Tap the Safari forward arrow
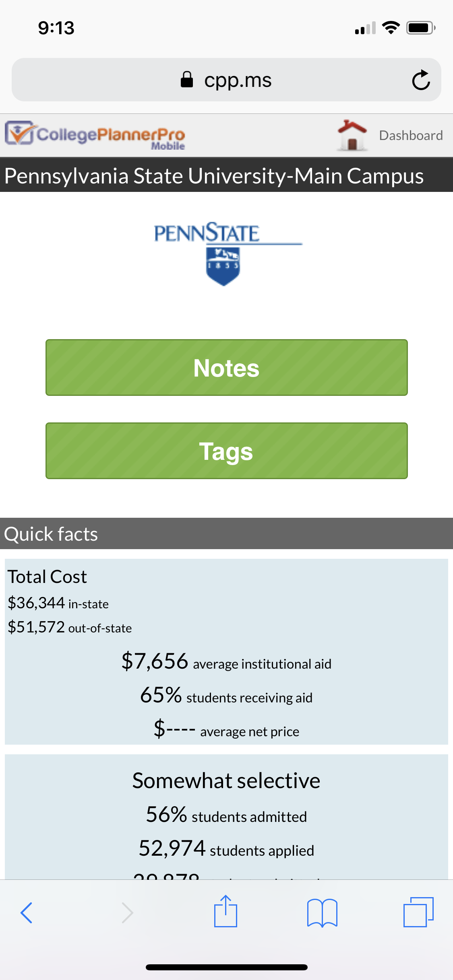 click(127, 913)
